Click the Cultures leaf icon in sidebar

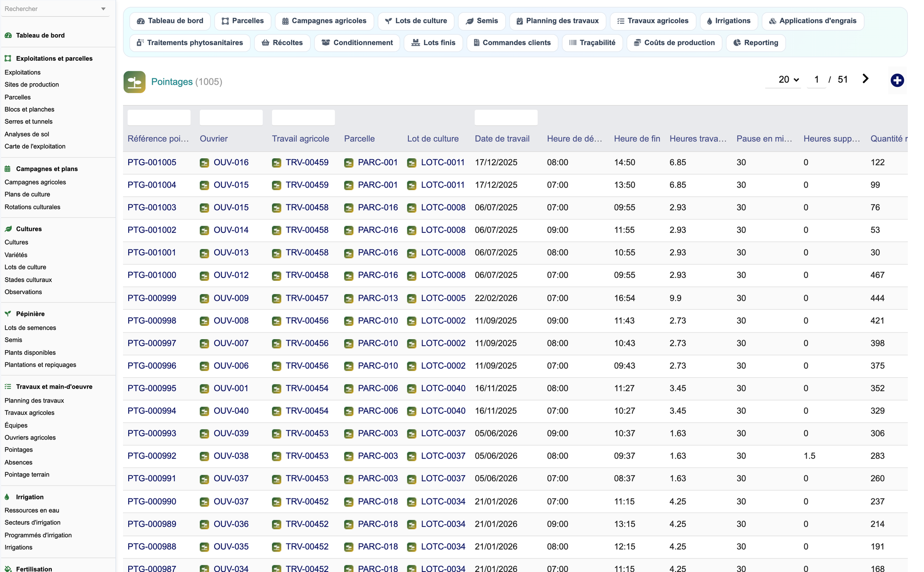click(8, 229)
